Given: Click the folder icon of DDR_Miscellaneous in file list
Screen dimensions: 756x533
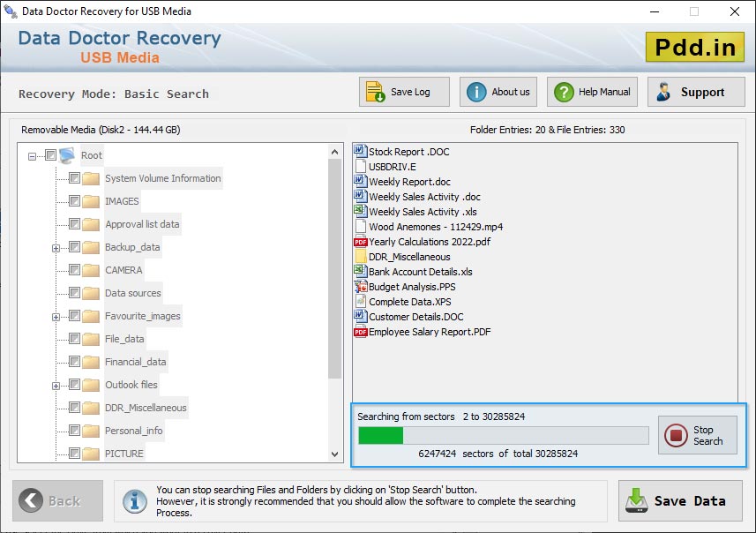Looking at the screenshot, I should 361,256.
